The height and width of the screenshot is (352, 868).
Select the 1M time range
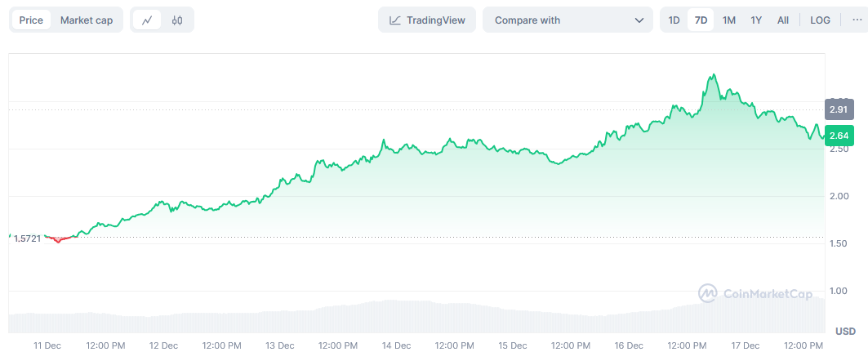pyautogui.click(x=729, y=20)
